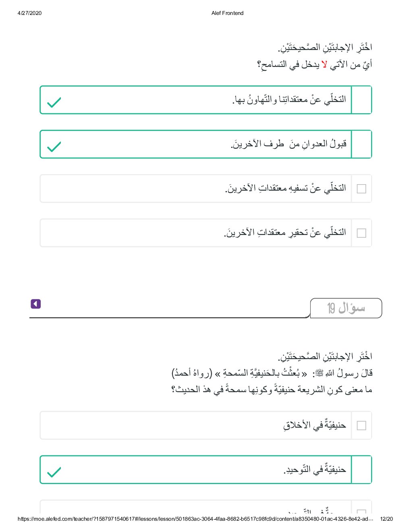Toggle the selection cell of "قبولُ العدوانِ" answer
The image size is (411, 532).
point(361,144)
